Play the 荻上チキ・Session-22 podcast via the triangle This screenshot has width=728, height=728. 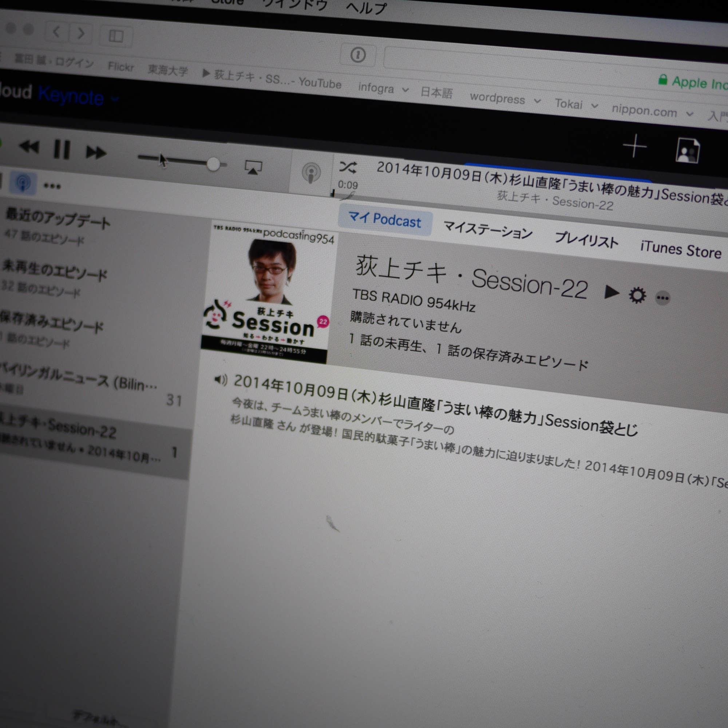pyautogui.click(x=611, y=292)
